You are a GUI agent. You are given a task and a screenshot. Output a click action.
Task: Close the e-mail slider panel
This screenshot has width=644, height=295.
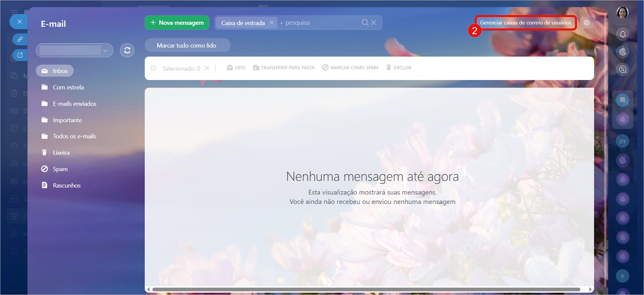tap(19, 22)
